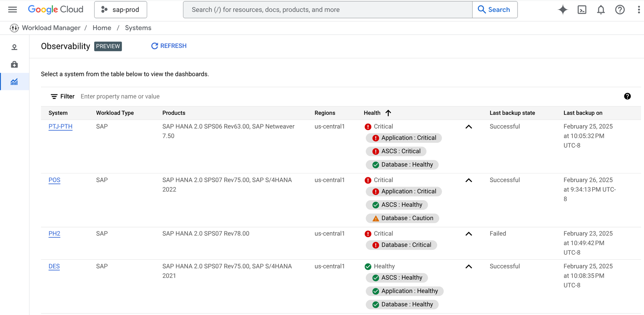Open the main navigation hamburger menu
Viewport: 644px width, 315px height.
pyautogui.click(x=13, y=10)
